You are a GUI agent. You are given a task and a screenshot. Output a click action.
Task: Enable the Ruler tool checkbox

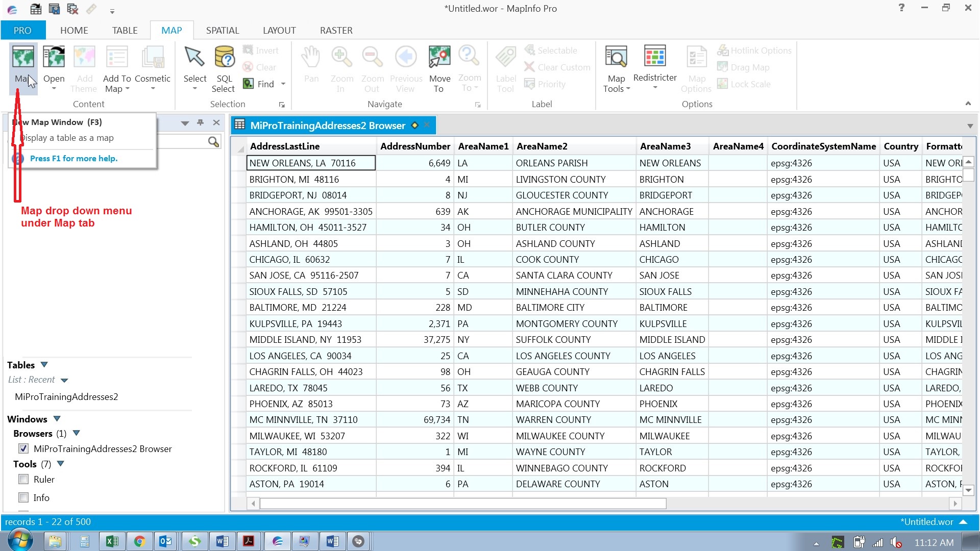point(23,479)
